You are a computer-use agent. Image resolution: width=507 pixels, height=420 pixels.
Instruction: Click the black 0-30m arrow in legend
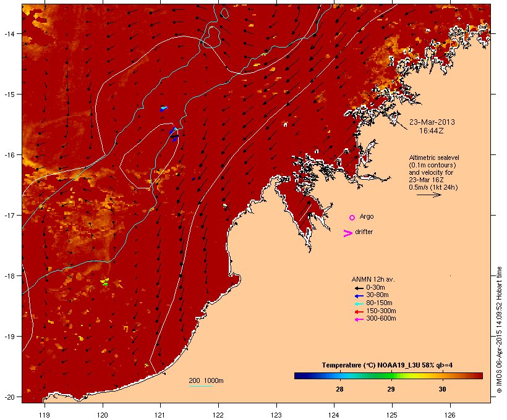(x=359, y=288)
